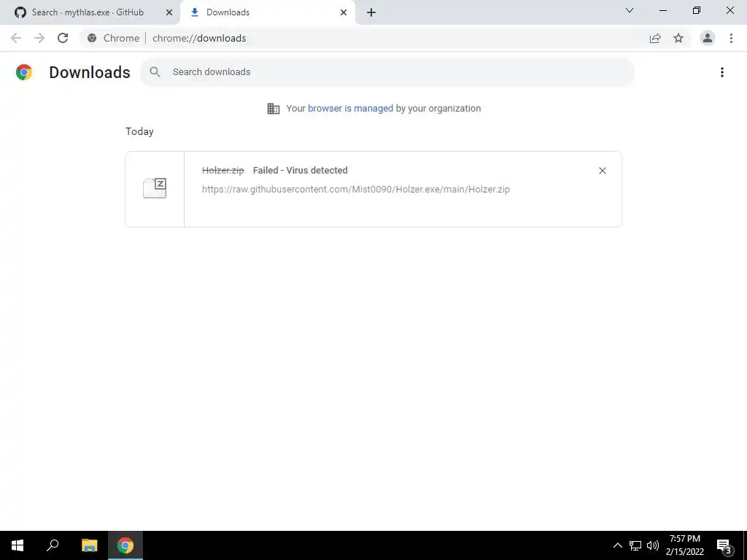
Task: Open File Explorer from taskbar
Action: [89, 545]
